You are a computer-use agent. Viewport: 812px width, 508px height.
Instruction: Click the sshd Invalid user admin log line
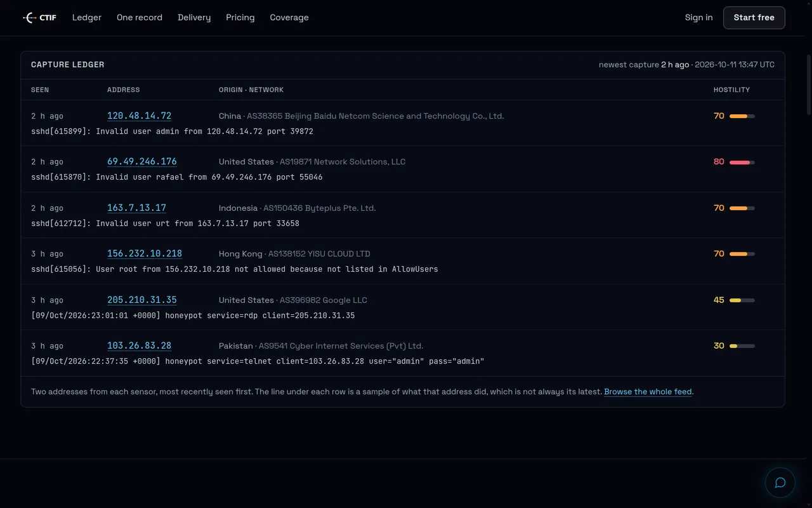point(172,131)
